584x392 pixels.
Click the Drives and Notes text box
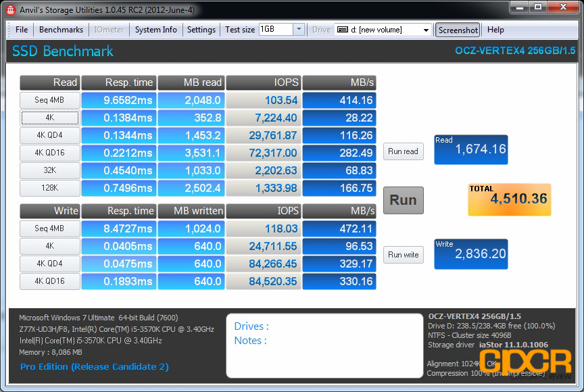point(324,345)
